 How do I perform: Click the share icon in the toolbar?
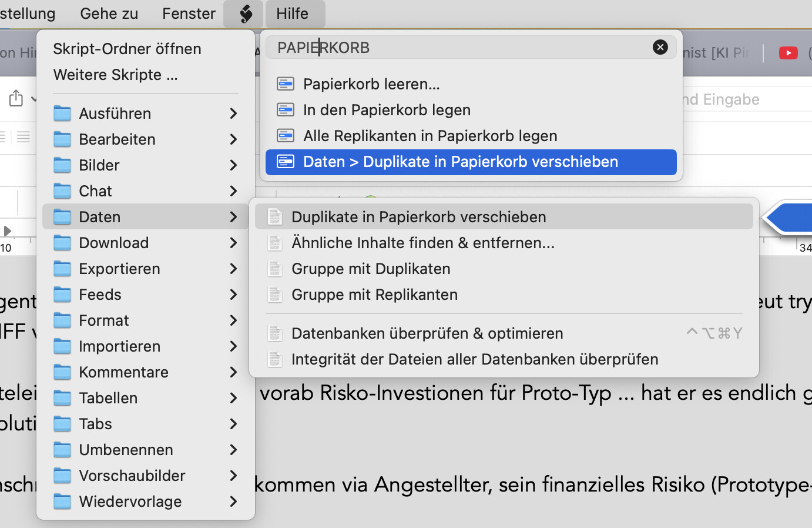point(16,98)
